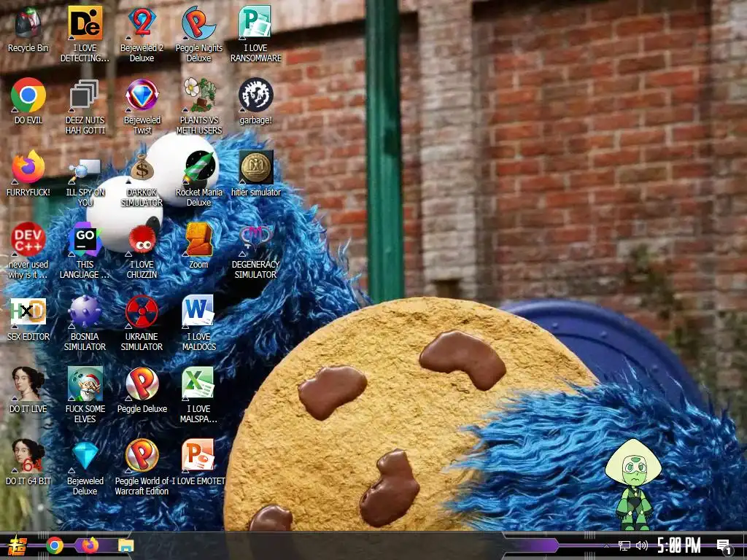Viewport: 747px width, 560px height.
Task: Launch the Rocket Mania Deluxe shortcut
Action: [198, 179]
